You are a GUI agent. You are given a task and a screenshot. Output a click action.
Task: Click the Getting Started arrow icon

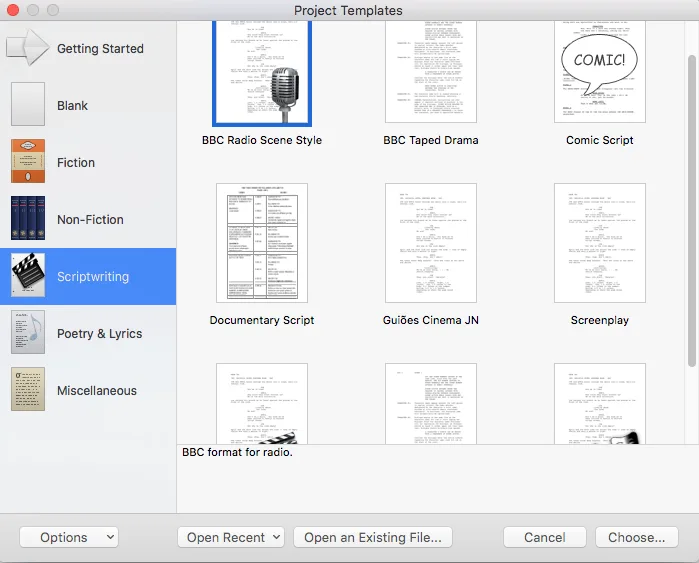click(x=28, y=48)
